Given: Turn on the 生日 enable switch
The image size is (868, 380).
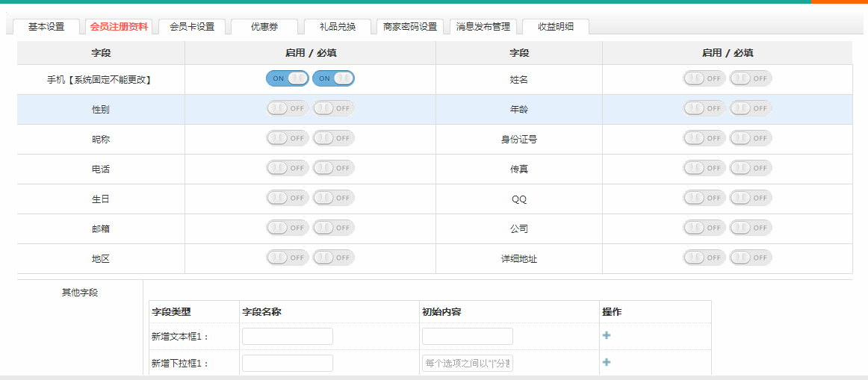Looking at the screenshot, I should [x=288, y=198].
